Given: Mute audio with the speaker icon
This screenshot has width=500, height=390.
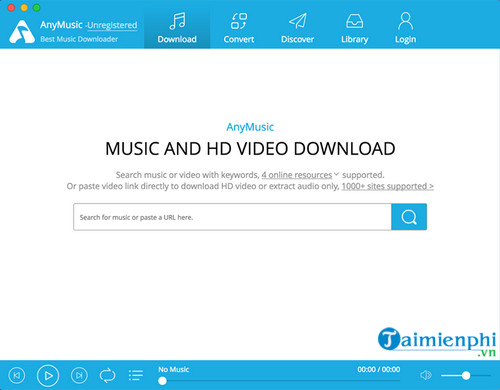Looking at the screenshot, I should coord(426,375).
